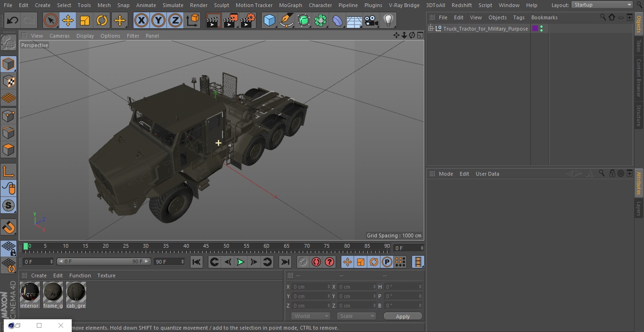Open the Layout Startup dropdown
This screenshot has height=332, width=644.
click(602, 5)
